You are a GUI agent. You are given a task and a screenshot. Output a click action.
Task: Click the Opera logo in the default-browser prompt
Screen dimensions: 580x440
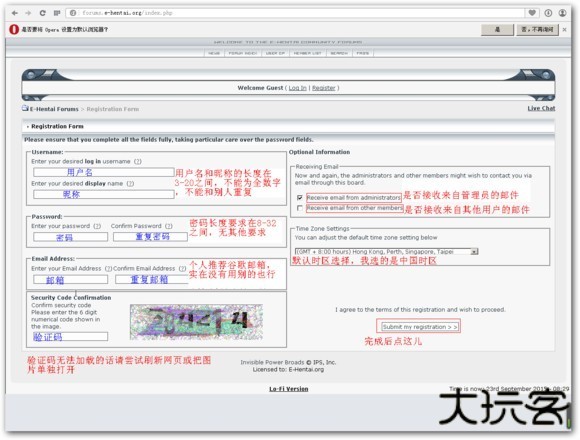tap(14, 29)
